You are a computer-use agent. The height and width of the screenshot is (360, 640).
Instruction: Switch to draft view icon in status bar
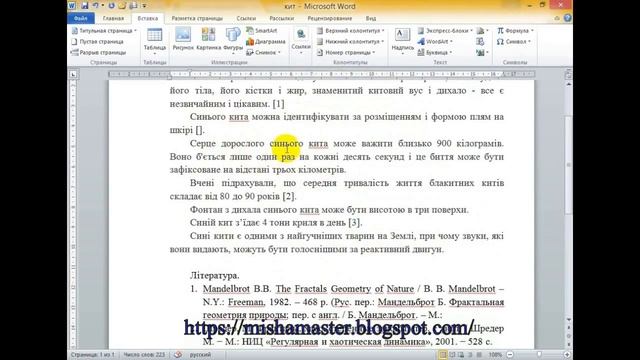coord(479,355)
